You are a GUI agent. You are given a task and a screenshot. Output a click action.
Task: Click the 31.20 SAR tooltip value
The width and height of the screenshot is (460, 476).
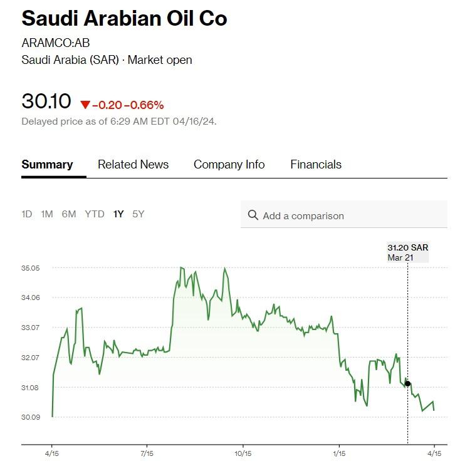click(x=407, y=248)
